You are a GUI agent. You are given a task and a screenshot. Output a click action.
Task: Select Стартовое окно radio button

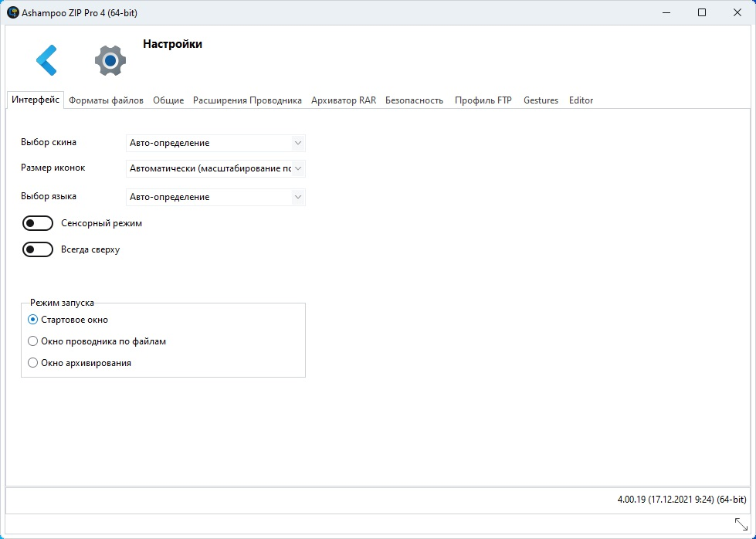32,320
